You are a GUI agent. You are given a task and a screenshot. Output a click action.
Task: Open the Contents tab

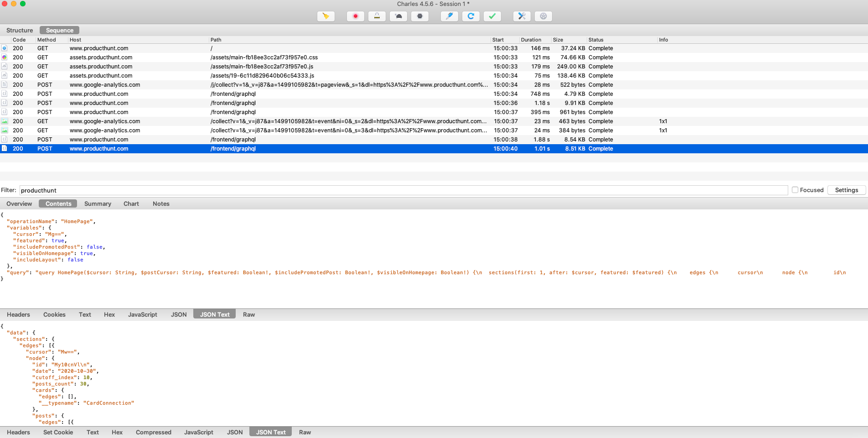tap(58, 203)
